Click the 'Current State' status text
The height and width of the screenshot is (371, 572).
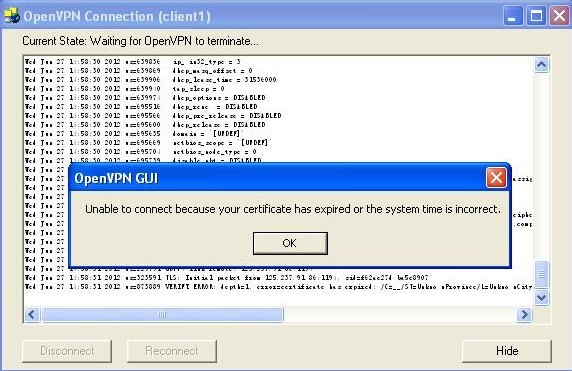[140, 41]
